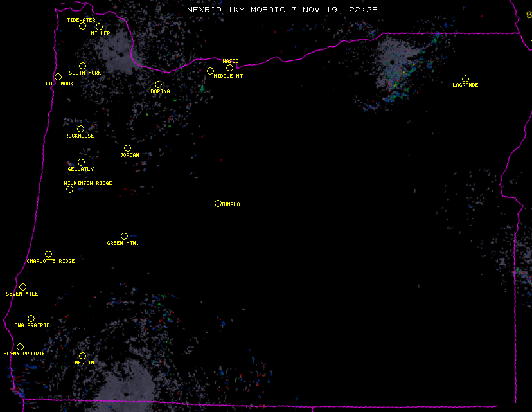This screenshot has height=412, width=532.
Task: Click the Long Prairie station circle
Action: pos(31,319)
